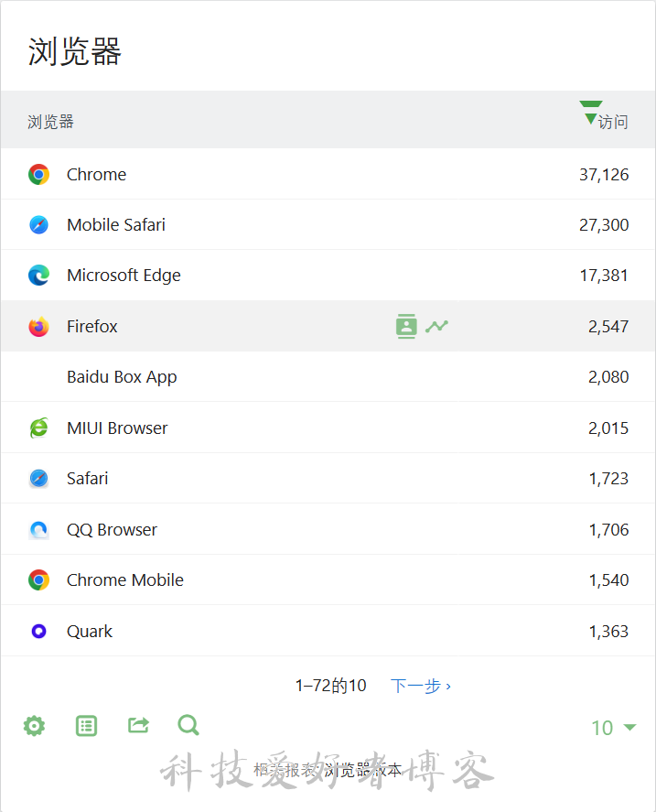This screenshot has width=656, height=812.
Task: Click the Safari compass icon
Action: tap(38, 479)
